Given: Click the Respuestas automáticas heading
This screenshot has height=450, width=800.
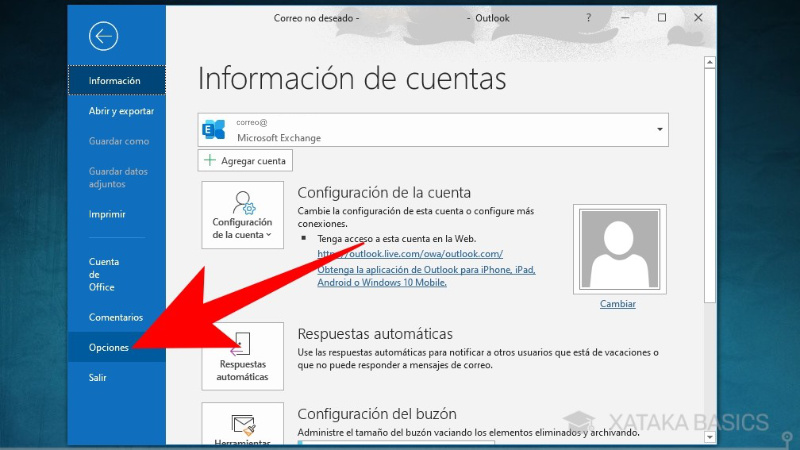Looking at the screenshot, I should click(x=375, y=334).
